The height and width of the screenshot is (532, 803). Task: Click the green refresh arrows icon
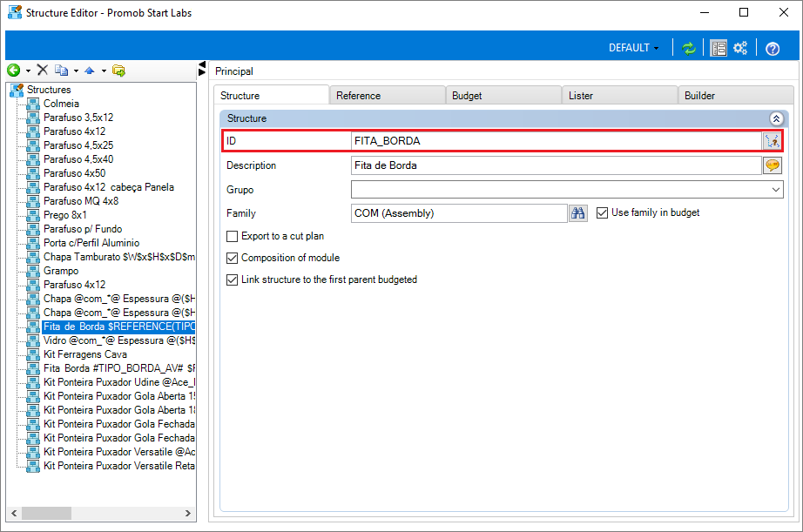689,48
